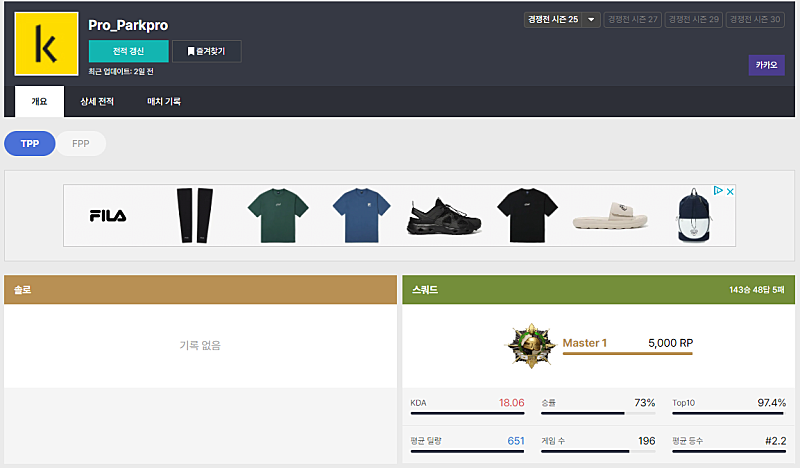The image size is (800, 468).
Task: Open the 경쟁전 시즌 25 dropdown
Action: tap(562, 19)
